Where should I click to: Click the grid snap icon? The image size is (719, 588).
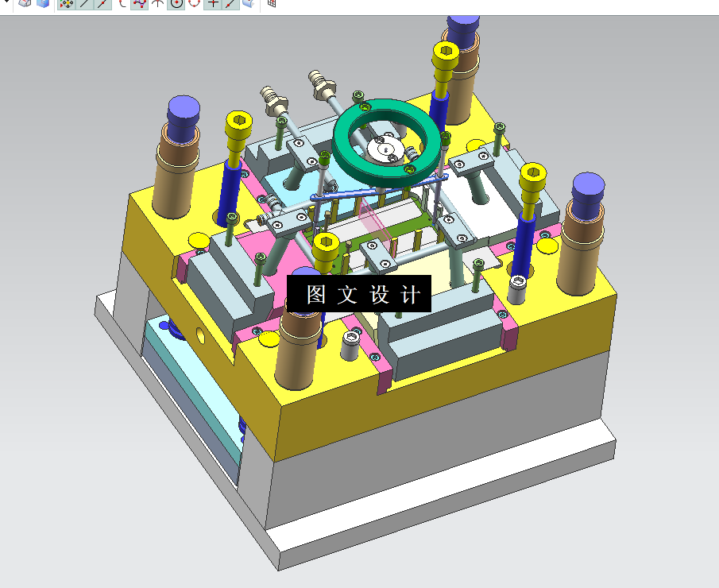point(272,4)
